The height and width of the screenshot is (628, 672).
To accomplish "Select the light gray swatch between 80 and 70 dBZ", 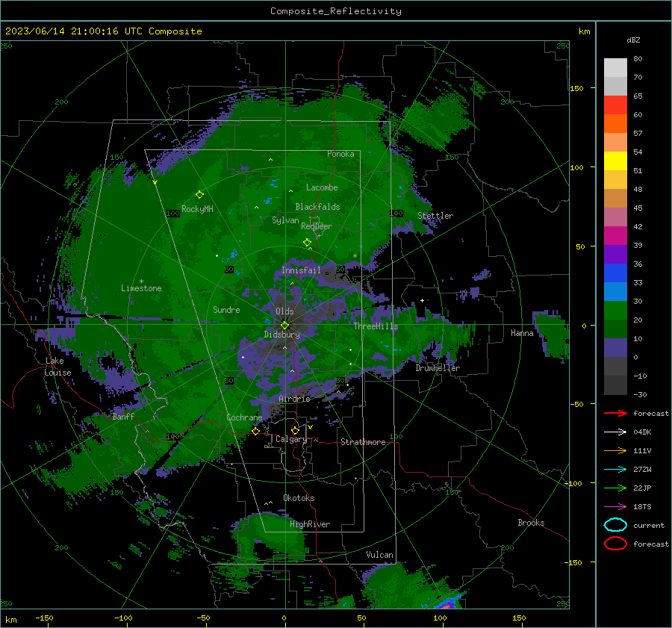I will (x=615, y=68).
